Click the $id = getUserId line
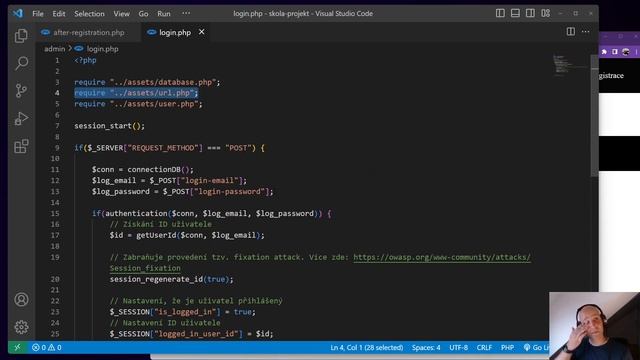 [x=187, y=235]
